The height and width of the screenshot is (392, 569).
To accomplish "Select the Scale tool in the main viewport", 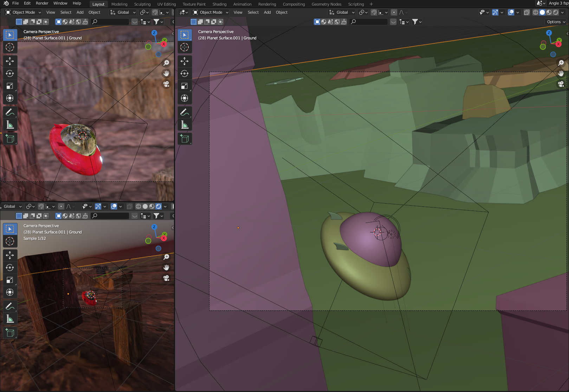I will (185, 86).
